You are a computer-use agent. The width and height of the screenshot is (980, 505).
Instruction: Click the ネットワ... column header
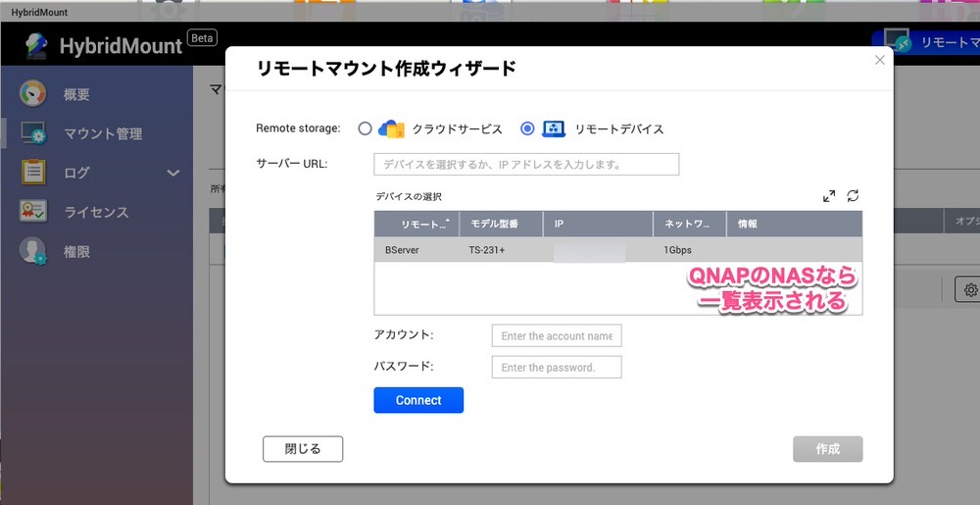tap(690, 224)
